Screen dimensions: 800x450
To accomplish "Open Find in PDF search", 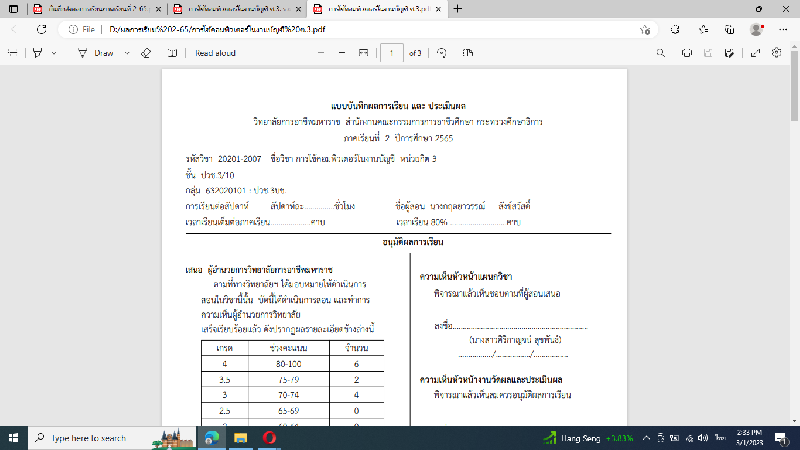I will click(x=661, y=53).
